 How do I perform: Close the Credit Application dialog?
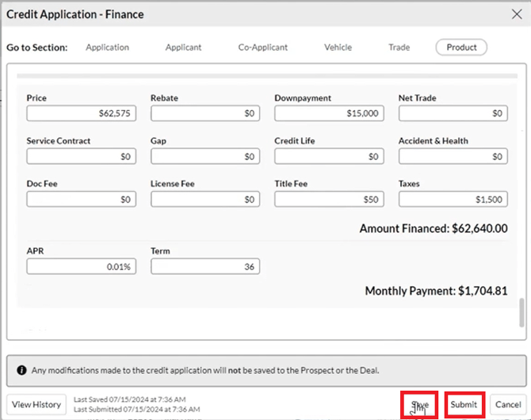tap(518, 14)
